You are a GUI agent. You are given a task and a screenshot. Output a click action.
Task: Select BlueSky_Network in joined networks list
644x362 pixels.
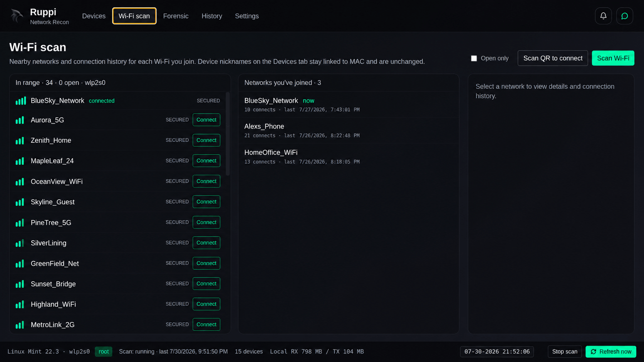348,105
